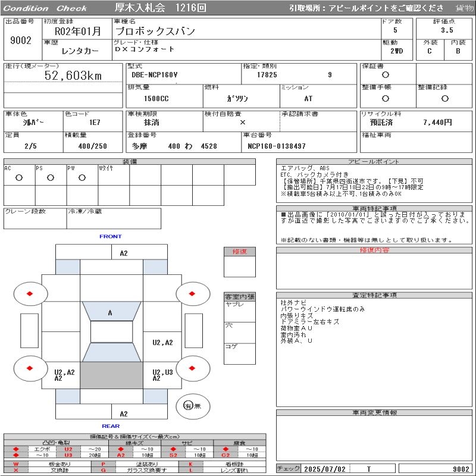Click the red P 塗装あり legend swatch

(103, 464)
